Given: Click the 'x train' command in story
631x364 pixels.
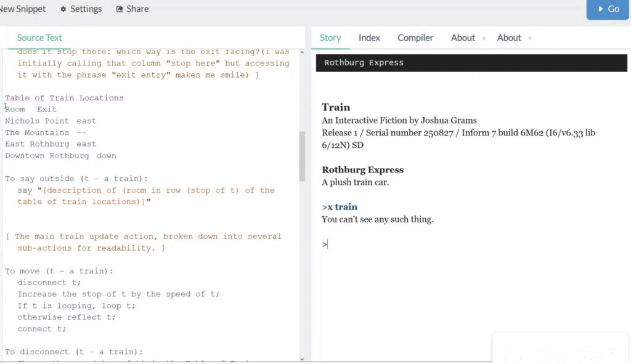Looking at the screenshot, I should tap(342, 207).
